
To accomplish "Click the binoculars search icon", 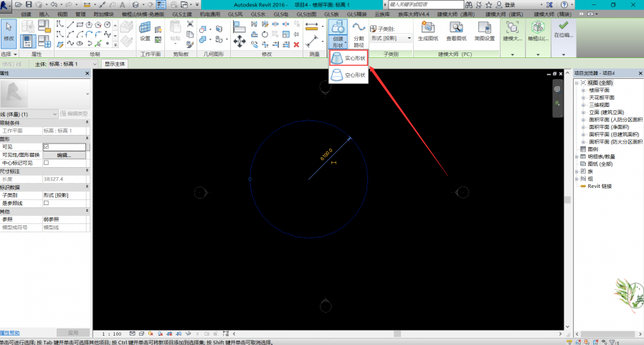I will point(468,4).
